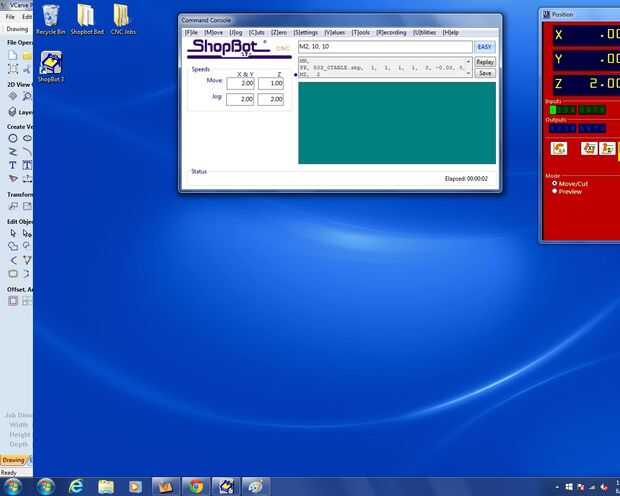Select VCarve's Text in Box tool
This screenshot has width=620, height=496.
(27, 165)
